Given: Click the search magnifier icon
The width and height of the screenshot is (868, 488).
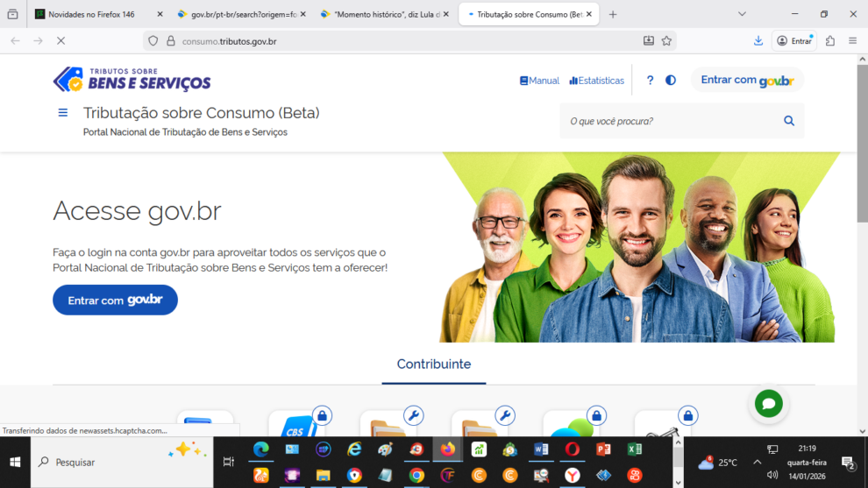Looking at the screenshot, I should [x=789, y=121].
